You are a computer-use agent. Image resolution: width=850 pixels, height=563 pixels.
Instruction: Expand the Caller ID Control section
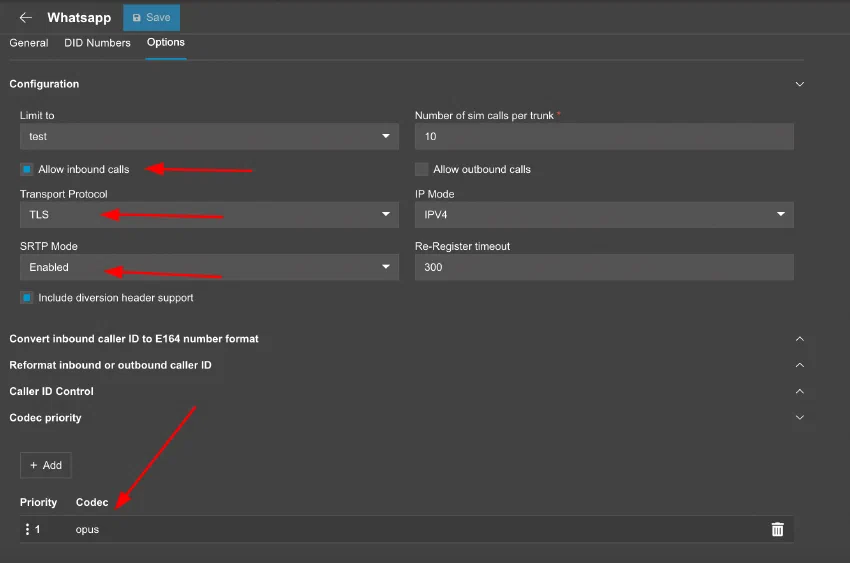[x=799, y=391]
